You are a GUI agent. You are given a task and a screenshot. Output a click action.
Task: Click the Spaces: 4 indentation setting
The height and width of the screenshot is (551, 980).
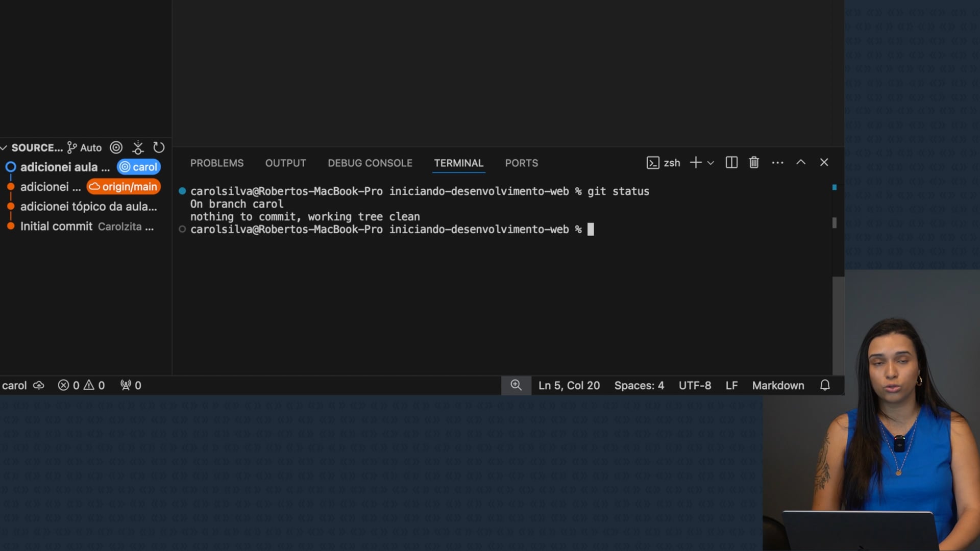(639, 386)
